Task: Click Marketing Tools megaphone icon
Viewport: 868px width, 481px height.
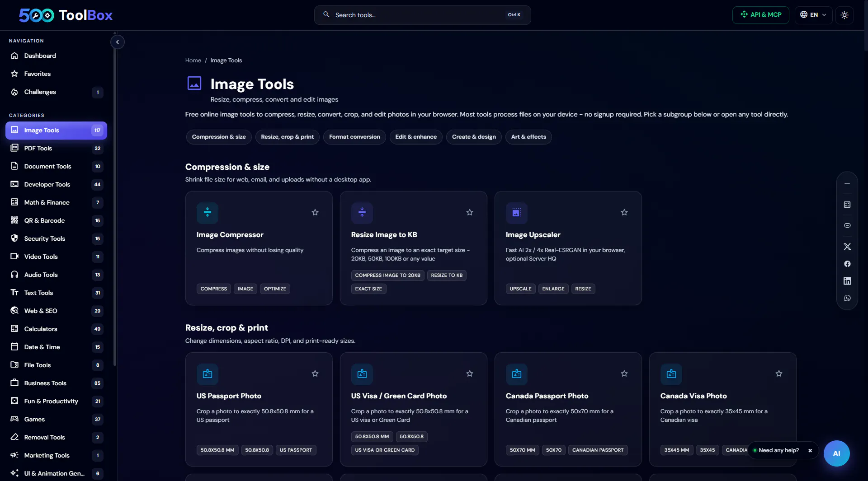Action: click(x=14, y=455)
